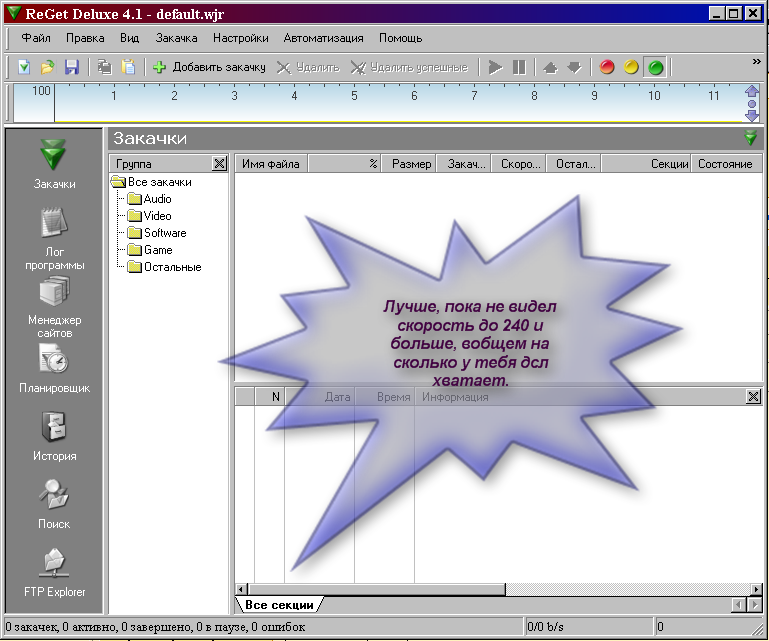Screen dimensions: 769x641
Task: Click the new download list icon
Action: point(24,67)
